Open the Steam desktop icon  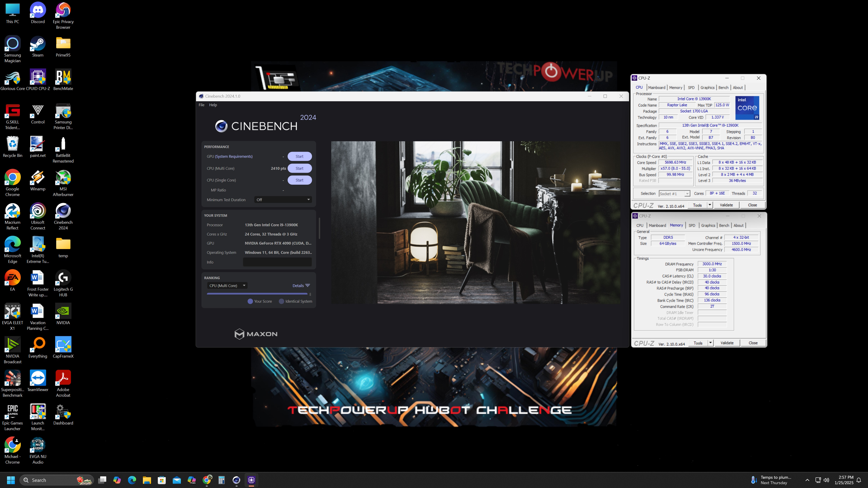point(38,47)
